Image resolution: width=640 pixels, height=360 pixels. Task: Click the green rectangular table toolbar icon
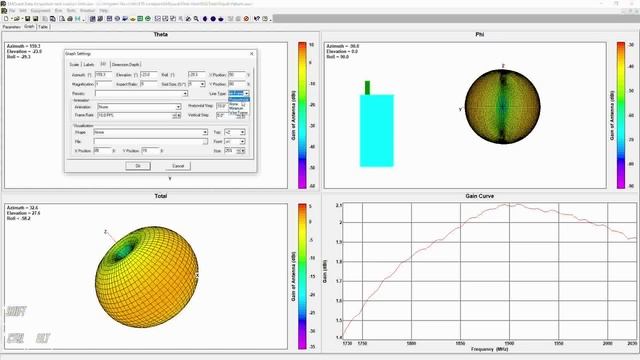tap(140, 19)
